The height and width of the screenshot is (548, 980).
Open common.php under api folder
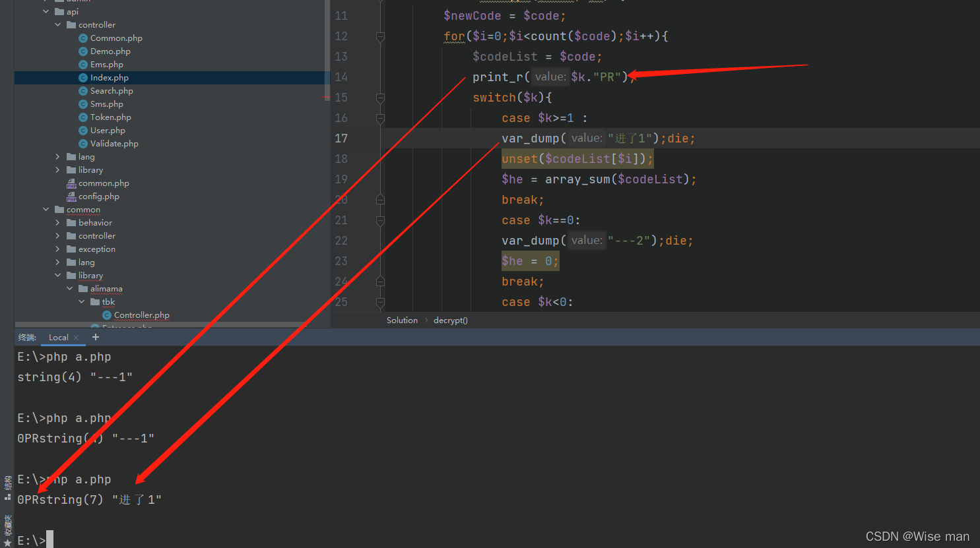coord(104,183)
